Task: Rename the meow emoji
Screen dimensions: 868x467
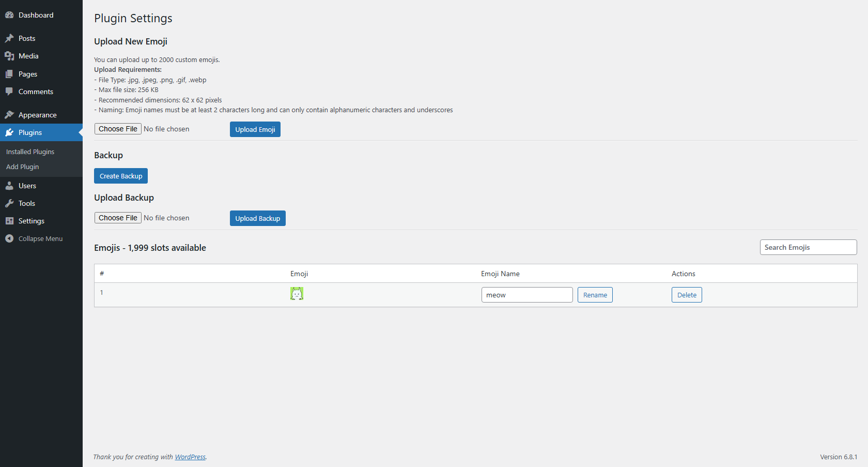Action: [x=595, y=294]
